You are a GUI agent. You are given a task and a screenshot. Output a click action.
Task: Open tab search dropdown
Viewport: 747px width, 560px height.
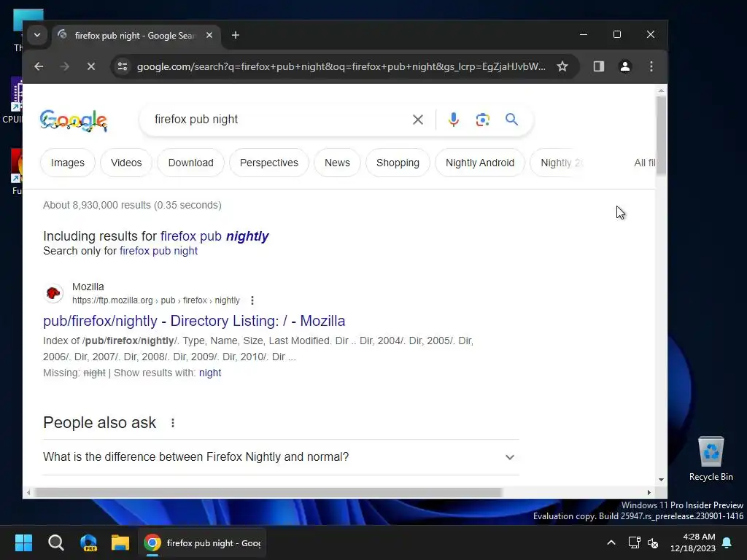point(37,35)
